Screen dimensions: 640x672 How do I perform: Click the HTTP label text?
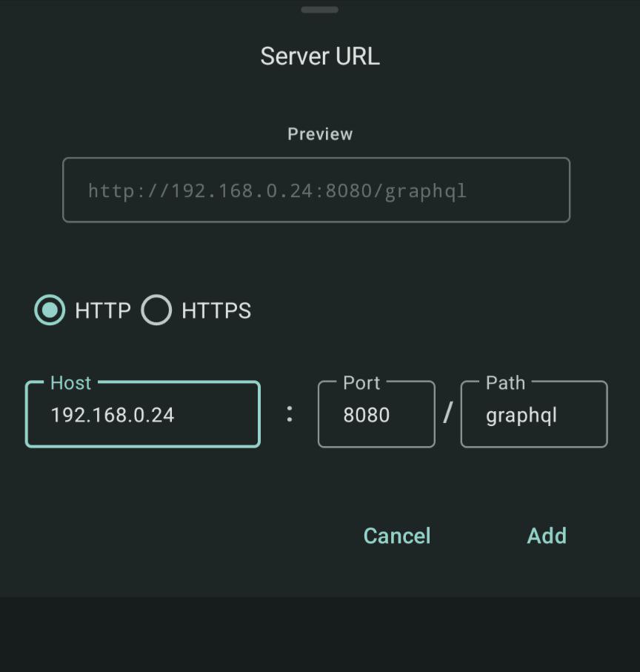click(103, 310)
